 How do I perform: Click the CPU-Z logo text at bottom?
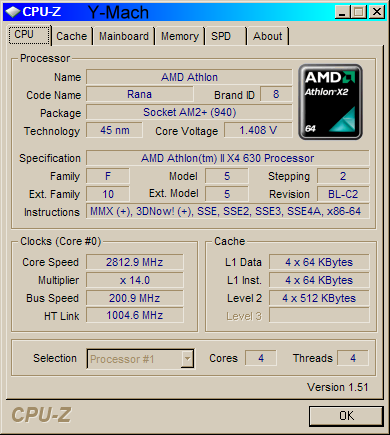click(x=41, y=415)
